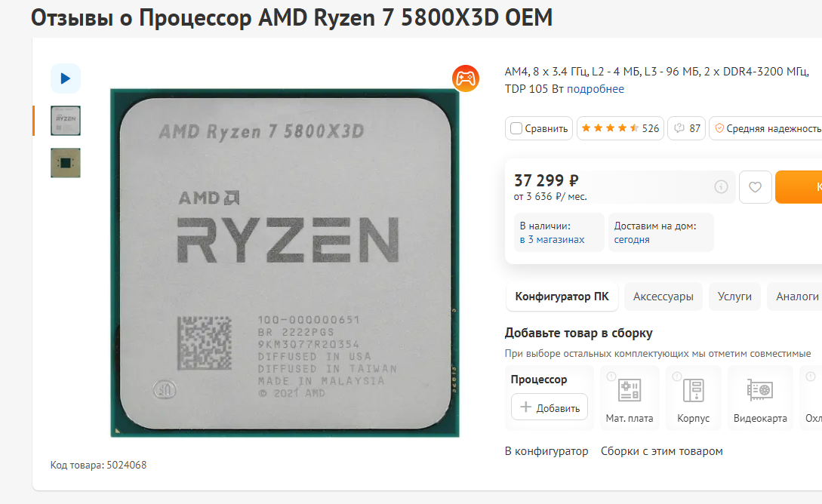The width and height of the screenshot is (822, 504).
Task: Open подробнее specifications link
Action: tap(596, 89)
